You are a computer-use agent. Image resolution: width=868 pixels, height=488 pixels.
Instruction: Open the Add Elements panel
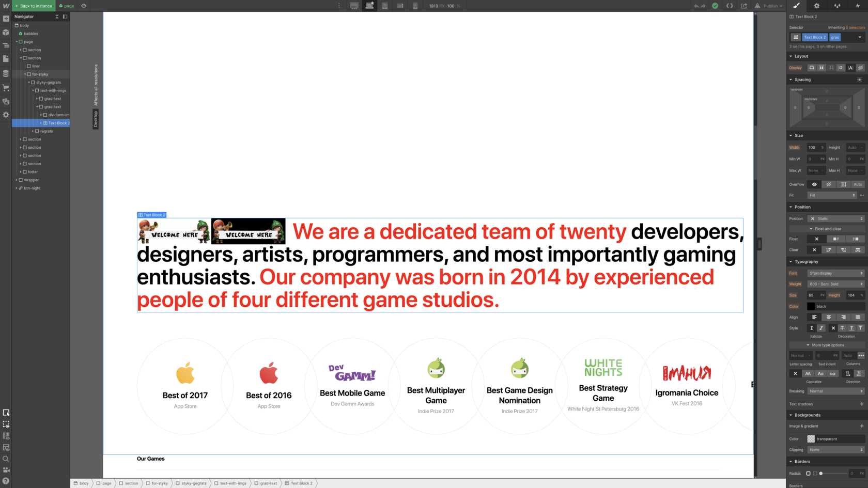[6, 19]
